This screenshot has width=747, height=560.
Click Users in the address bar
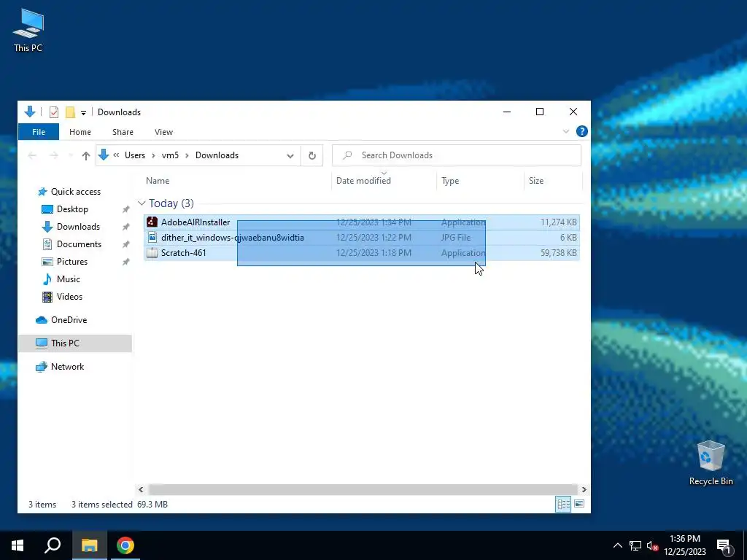[x=135, y=155]
